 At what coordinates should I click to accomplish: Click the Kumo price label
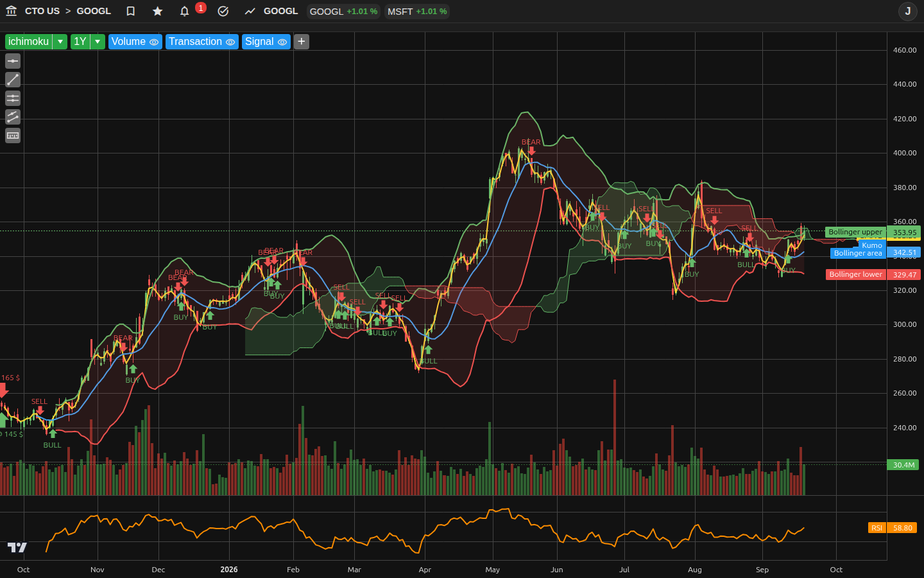tap(872, 245)
